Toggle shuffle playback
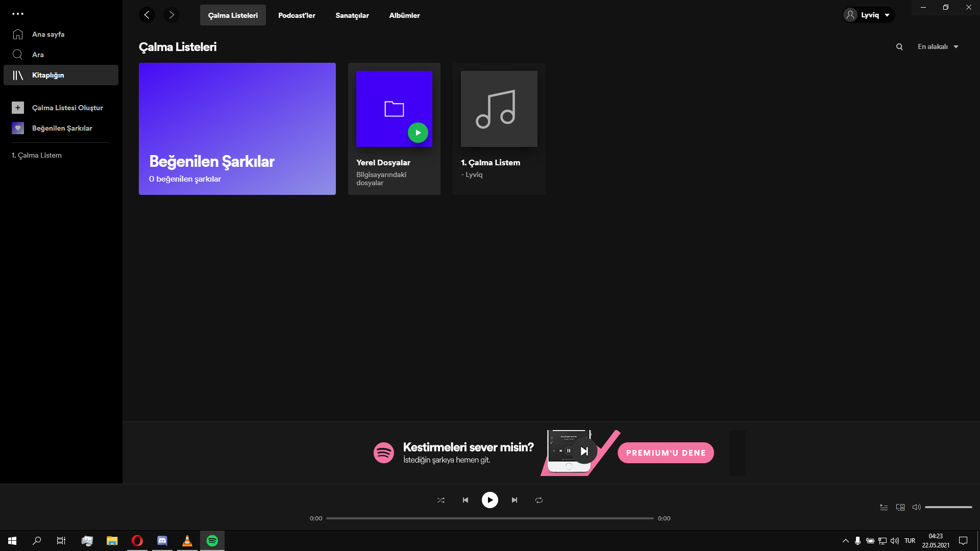 [441, 500]
